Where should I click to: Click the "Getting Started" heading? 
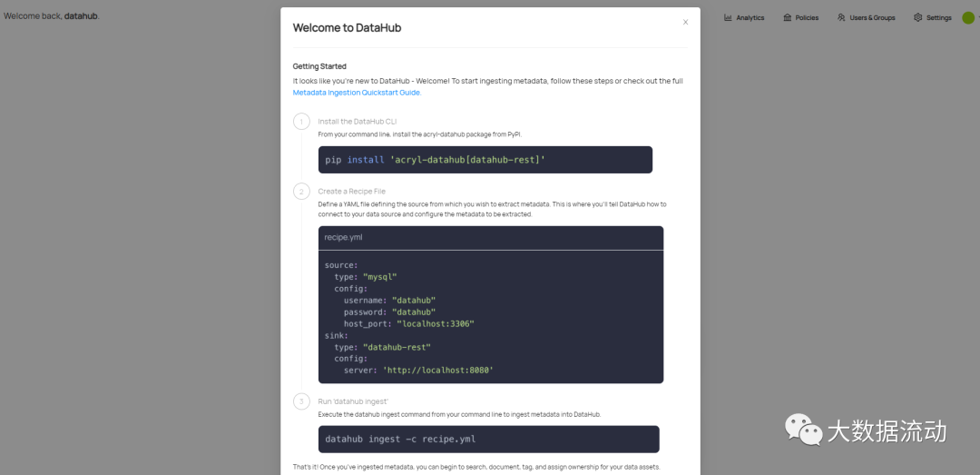pyautogui.click(x=319, y=66)
